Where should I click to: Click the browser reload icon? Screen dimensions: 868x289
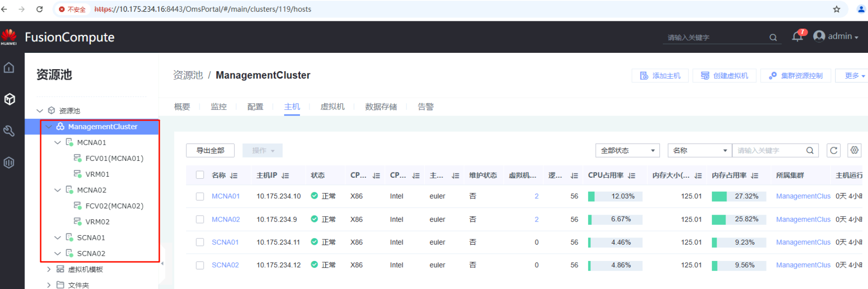(x=40, y=9)
